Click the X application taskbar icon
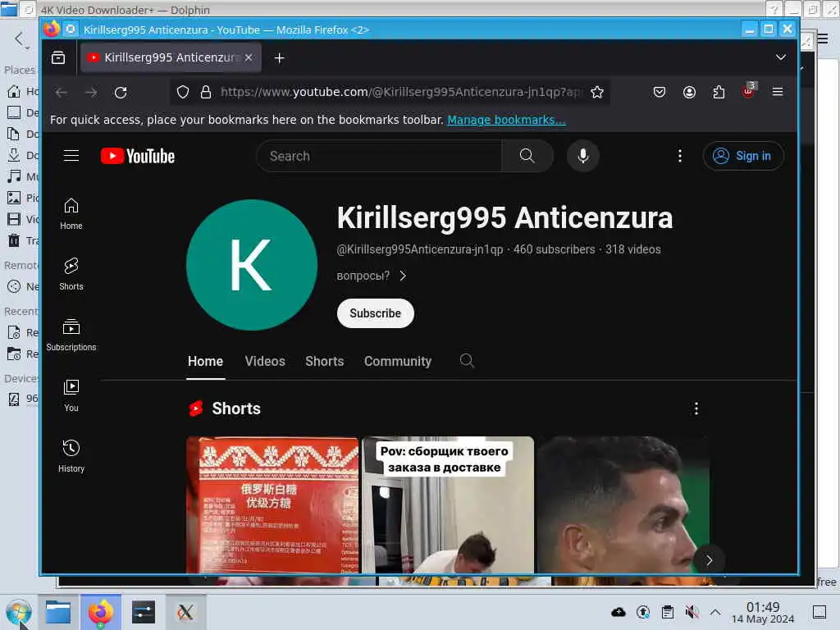Viewport: 840px width, 630px height. (185, 612)
